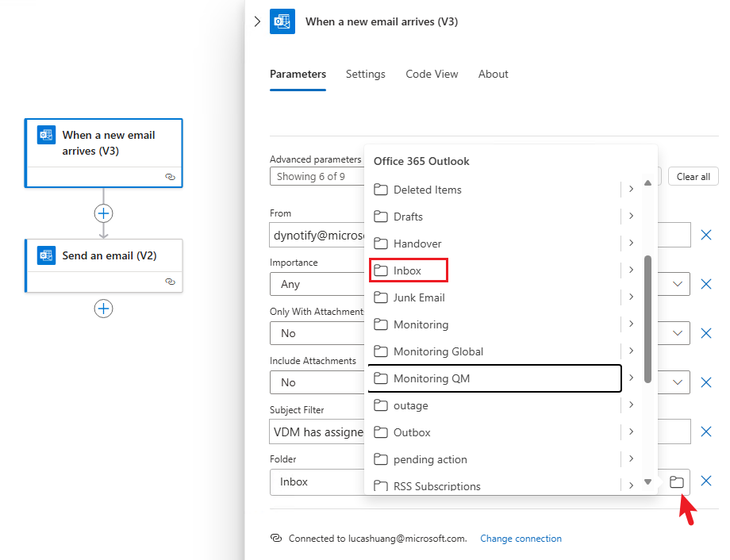Viewport: 730px width, 560px height.
Task: Expand subfolders of Monitoring
Action: coord(632,324)
